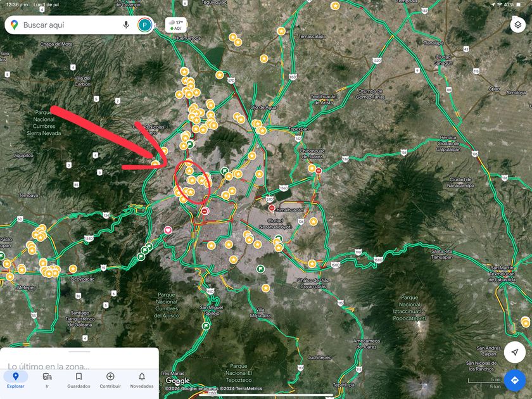The width and height of the screenshot is (532, 399).
Task: Tap the Ciudad Nezahualcóyotl label
Action: 275,224
